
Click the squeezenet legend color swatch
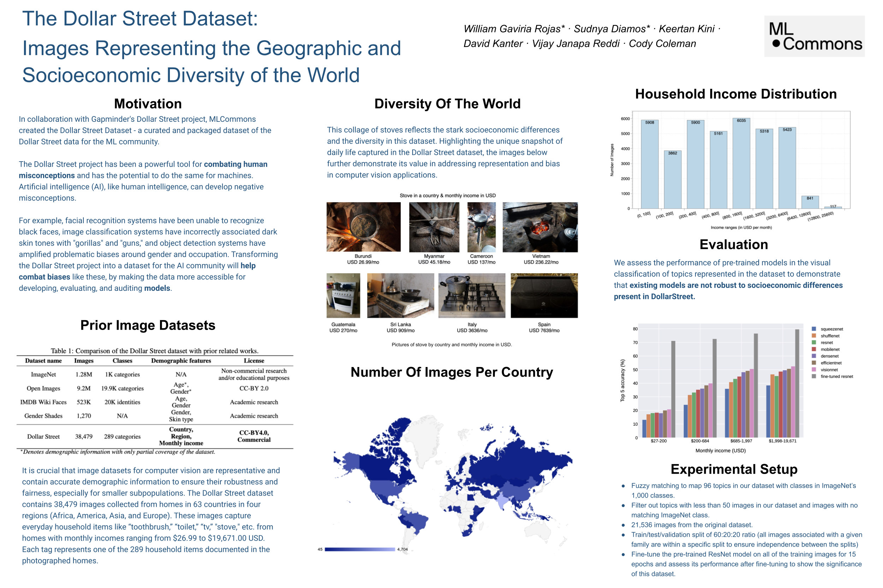pos(813,329)
